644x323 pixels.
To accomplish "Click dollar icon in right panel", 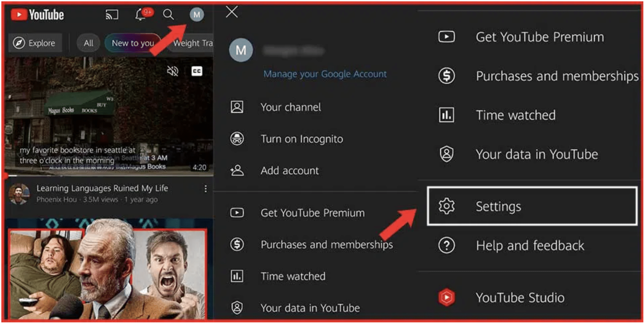I will (446, 76).
